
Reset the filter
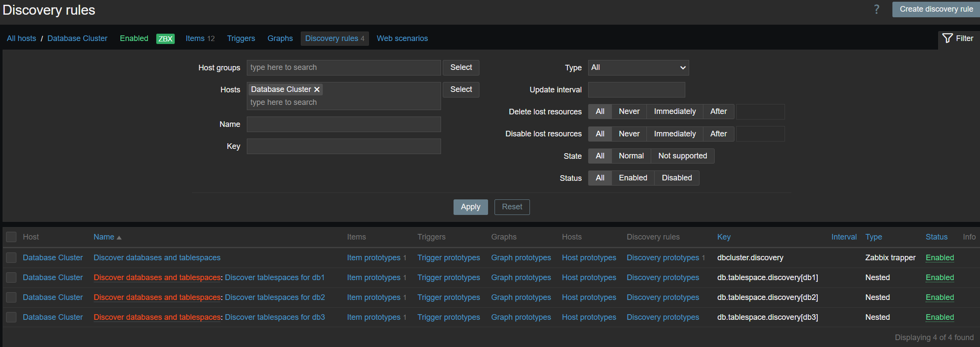[512, 207]
